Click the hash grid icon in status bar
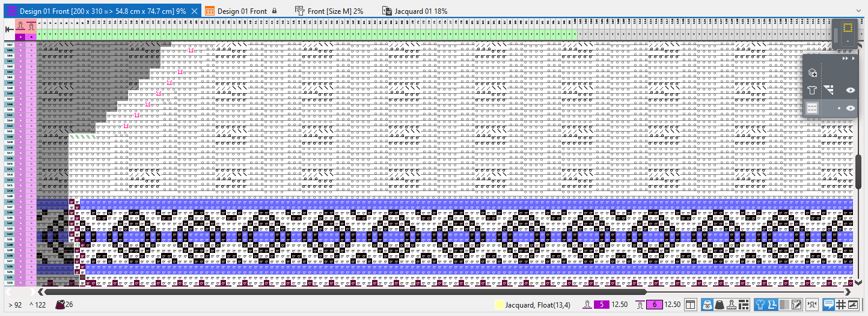This screenshot has width=868, height=316. (x=841, y=305)
